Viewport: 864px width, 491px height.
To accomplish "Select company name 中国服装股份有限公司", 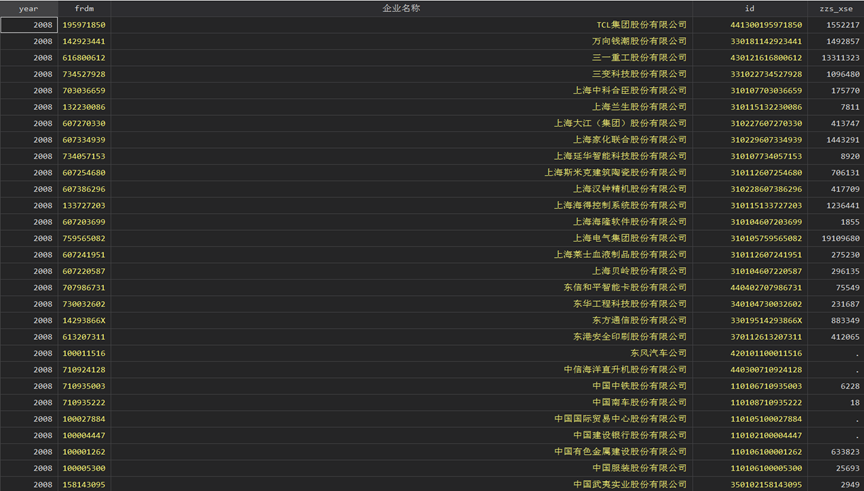I will (x=639, y=468).
